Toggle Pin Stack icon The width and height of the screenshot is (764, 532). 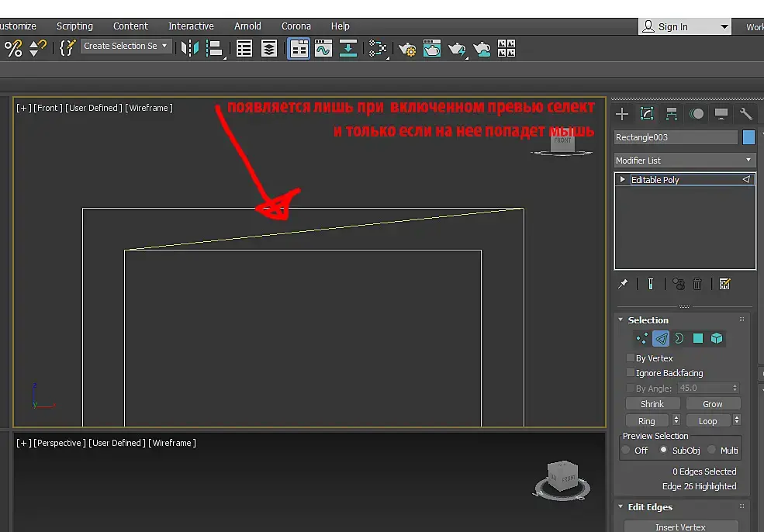pyautogui.click(x=623, y=284)
